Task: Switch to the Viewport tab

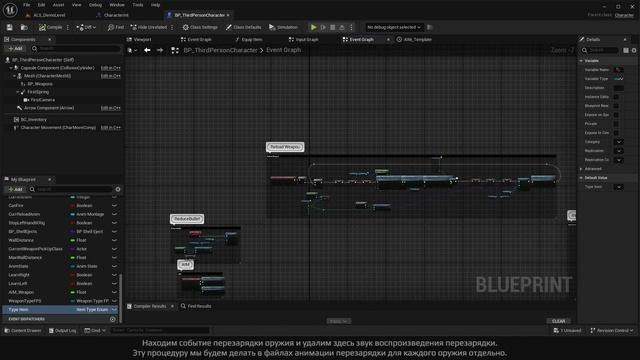Action: (139, 40)
